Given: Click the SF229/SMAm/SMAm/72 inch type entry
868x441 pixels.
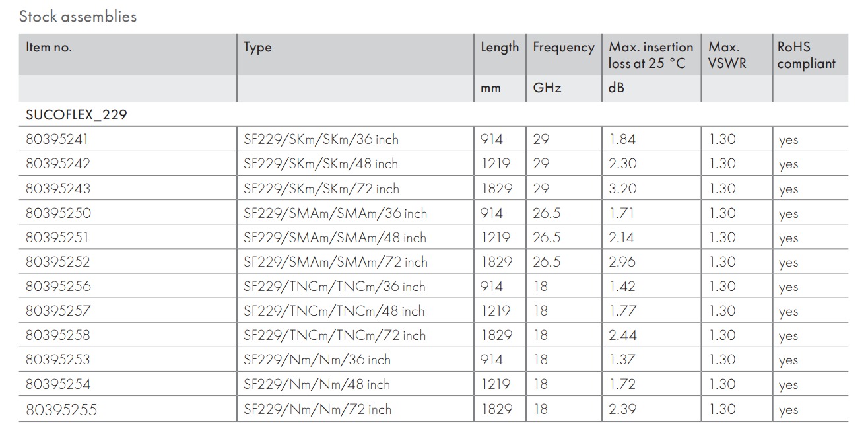Looking at the screenshot, I should [x=335, y=262].
